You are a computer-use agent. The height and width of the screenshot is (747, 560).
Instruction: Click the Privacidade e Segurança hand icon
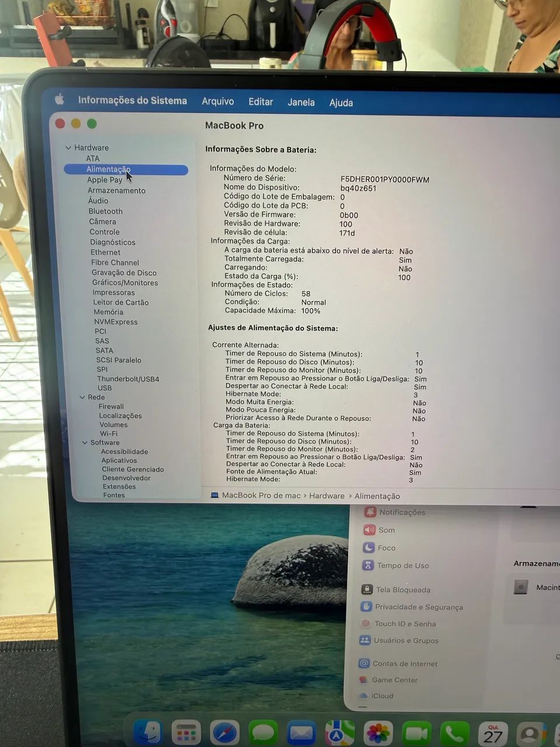[366, 606]
